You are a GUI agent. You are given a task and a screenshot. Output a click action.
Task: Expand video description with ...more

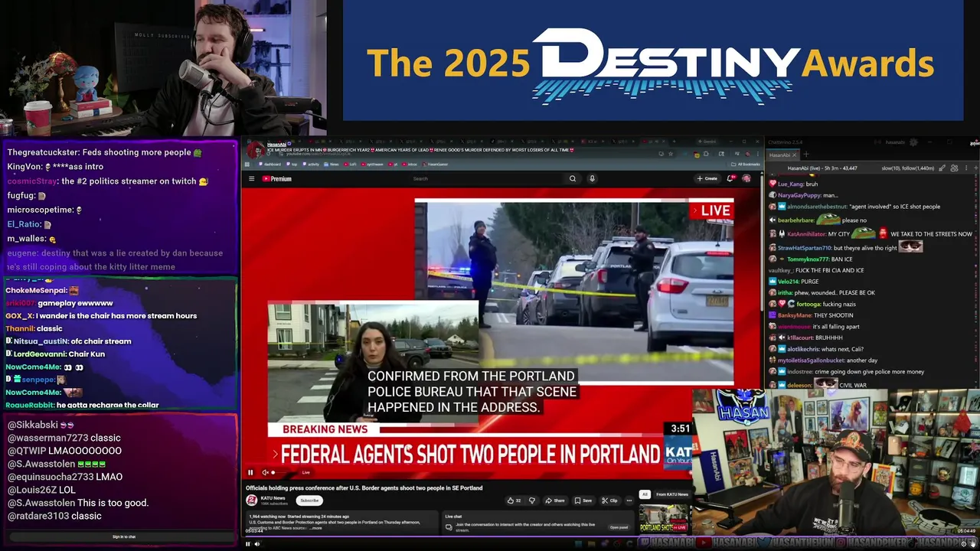point(315,528)
